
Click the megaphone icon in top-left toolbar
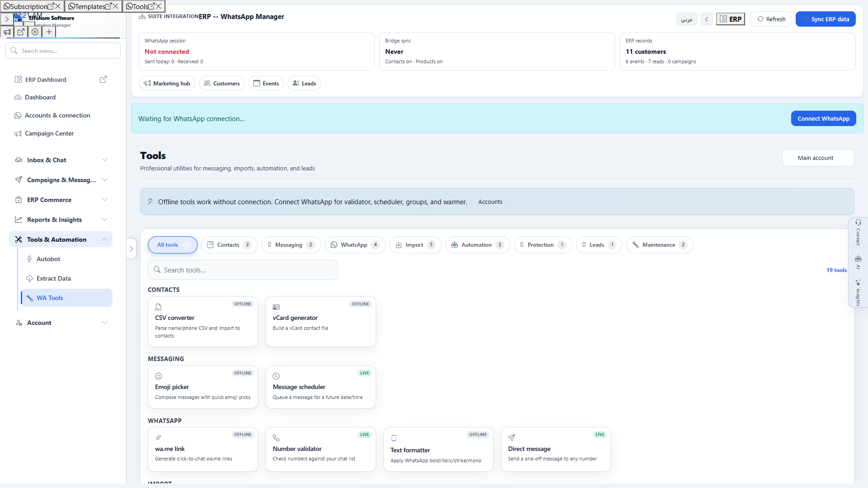[x=7, y=32]
